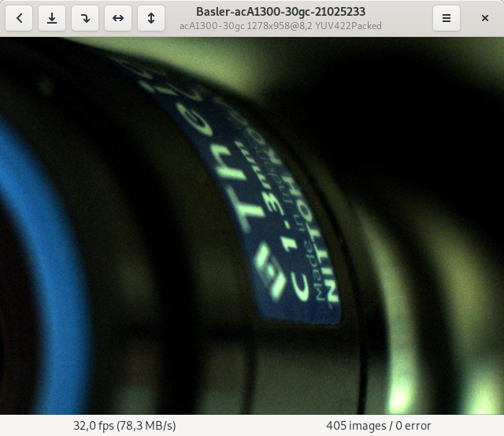Toggle the vertical flip arrows
This screenshot has height=436, width=504.
(151, 18)
